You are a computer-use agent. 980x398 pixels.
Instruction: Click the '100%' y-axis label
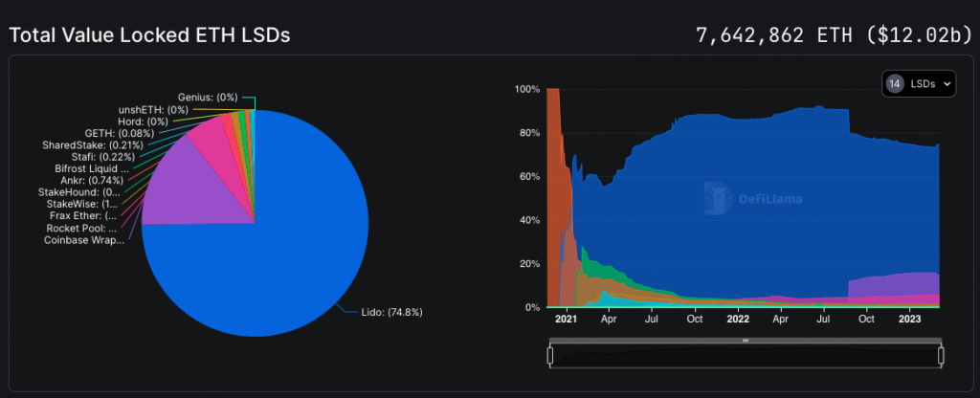click(x=527, y=89)
